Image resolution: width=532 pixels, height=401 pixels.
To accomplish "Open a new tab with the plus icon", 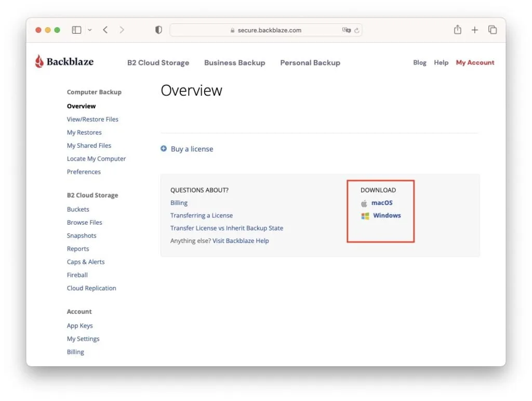I will coord(474,30).
